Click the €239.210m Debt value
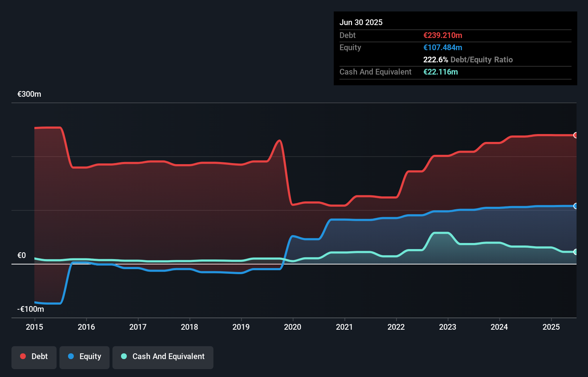The height and width of the screenshot is (377, 588). click(x=443, y=35)
